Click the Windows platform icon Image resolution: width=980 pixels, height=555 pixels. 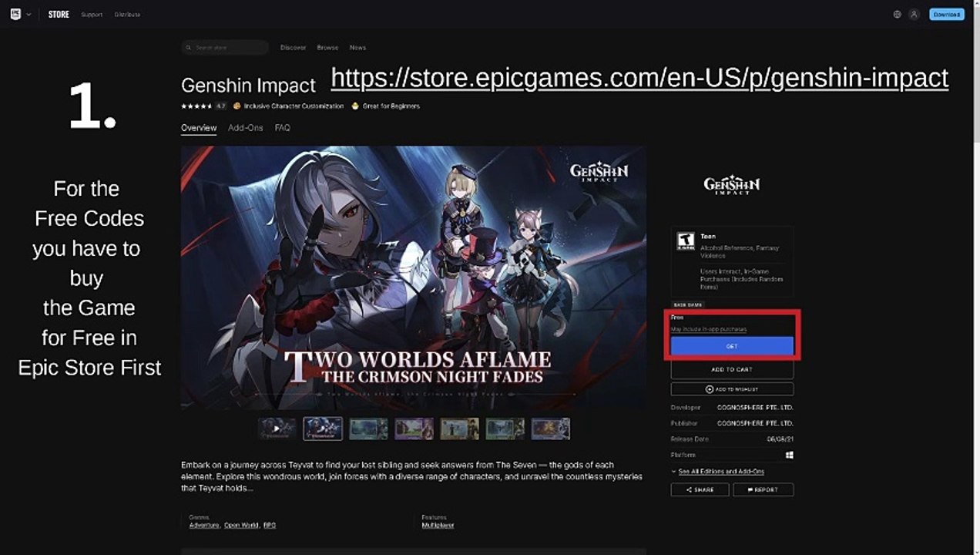(x=789, y=455)
